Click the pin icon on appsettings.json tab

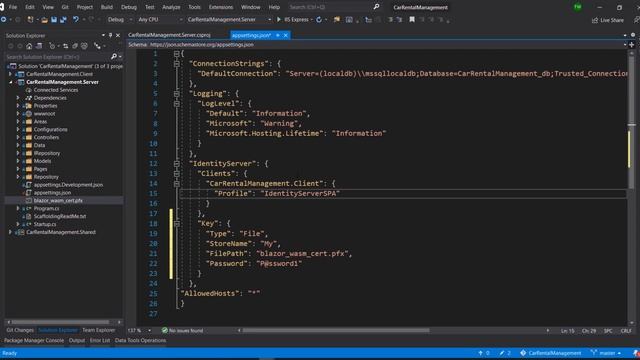click(x=278, y=36)
